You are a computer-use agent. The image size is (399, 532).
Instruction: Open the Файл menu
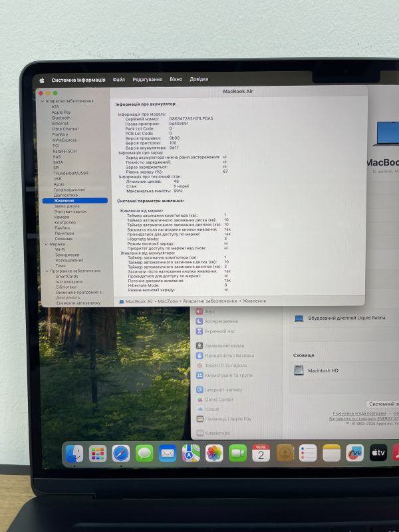point(119,79)
